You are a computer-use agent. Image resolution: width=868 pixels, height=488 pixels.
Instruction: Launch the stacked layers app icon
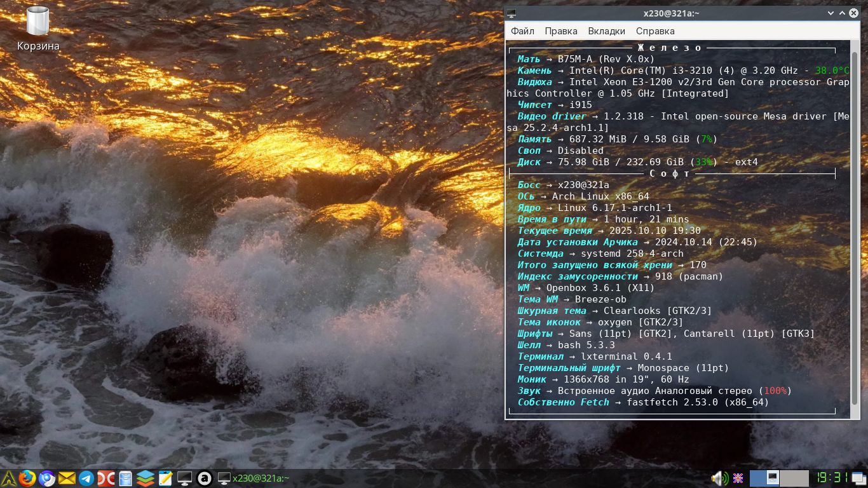pyautogui.click(x=145, y=478)
